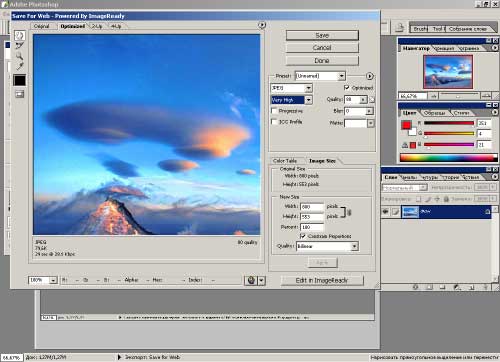
Task: Open the Matte color dropdown
Action: [x=370, y=123]
